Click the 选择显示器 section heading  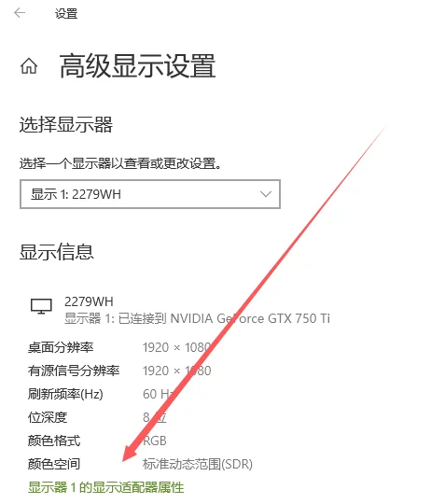tap(66, 124)
